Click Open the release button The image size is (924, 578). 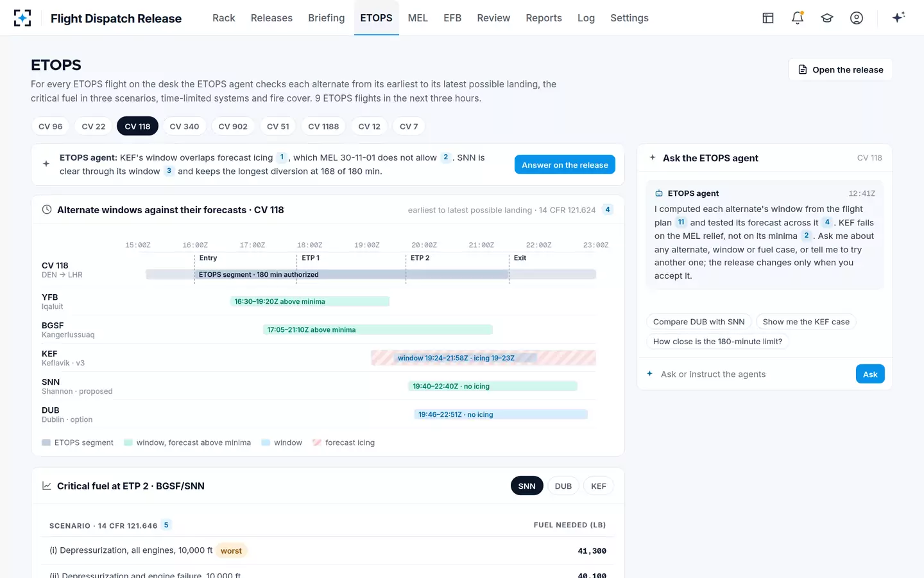pyautogui.click(x=841, y=69)
